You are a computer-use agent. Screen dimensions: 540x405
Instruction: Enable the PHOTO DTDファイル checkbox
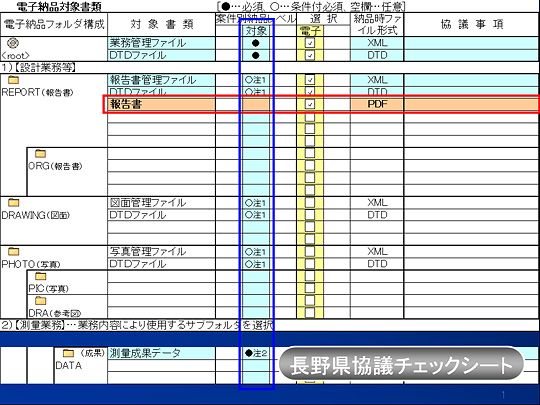310,264
